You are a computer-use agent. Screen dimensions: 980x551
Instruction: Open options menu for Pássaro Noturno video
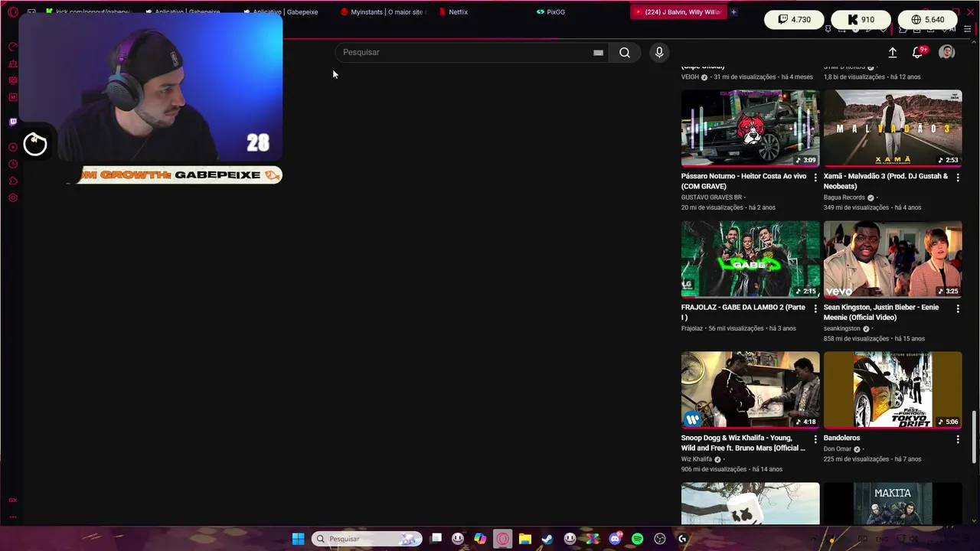(815, 178)
